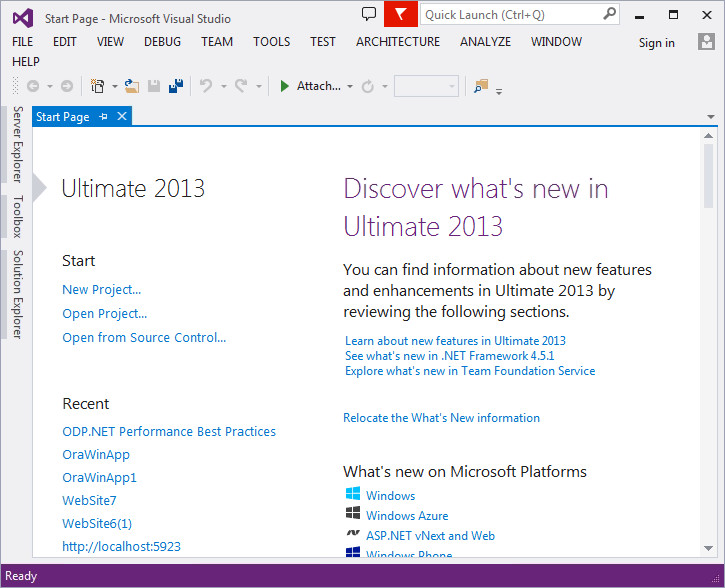Open the empty solution configurations combo box

click(426, 86)
